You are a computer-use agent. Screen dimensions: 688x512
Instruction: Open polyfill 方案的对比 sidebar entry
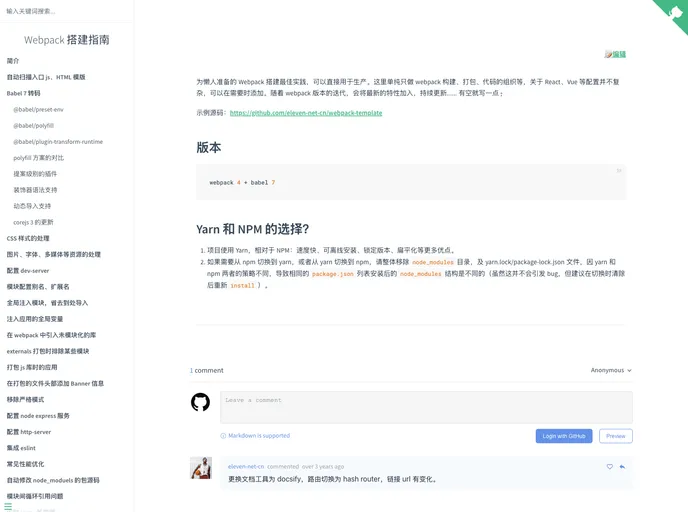point(38,158)
